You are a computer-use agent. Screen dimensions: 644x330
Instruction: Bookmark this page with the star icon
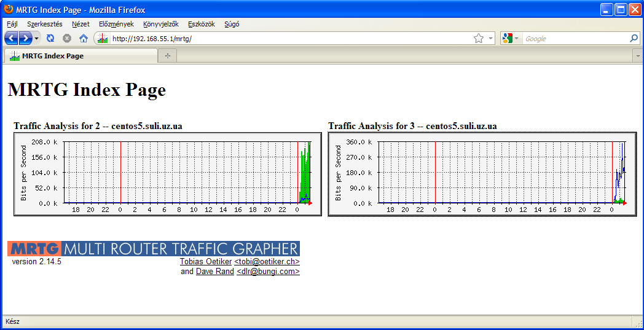479,38
